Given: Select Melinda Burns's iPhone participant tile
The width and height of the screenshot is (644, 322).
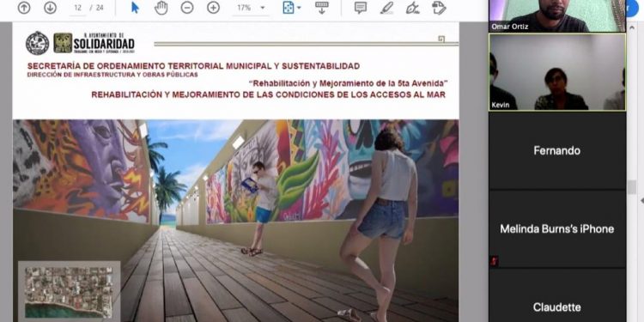Looking at the screenshot, I should point(557,228).
